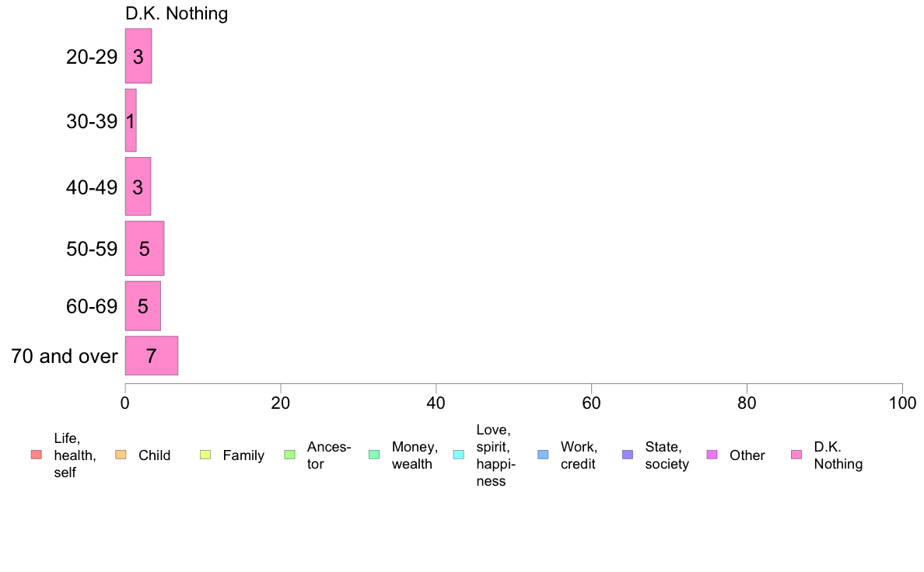Select the Family legend swatch
Image resolution: width=924 pixels, height=572 pixels.
coord(205,455)
